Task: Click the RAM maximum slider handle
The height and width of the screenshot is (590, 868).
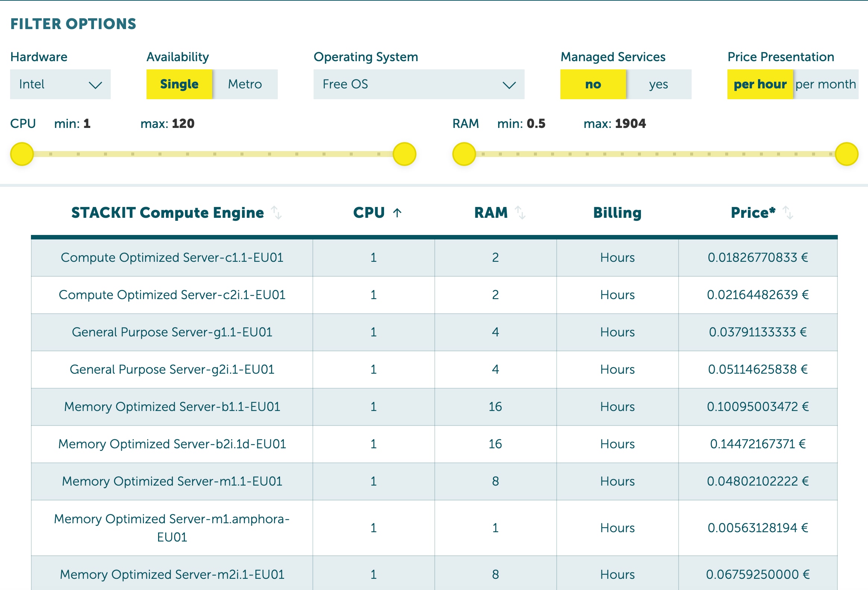Action: point(847,154)
